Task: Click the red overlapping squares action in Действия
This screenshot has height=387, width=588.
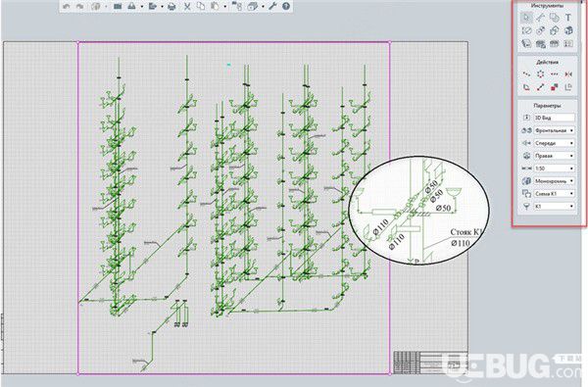Action: click(x=555, y=87)
